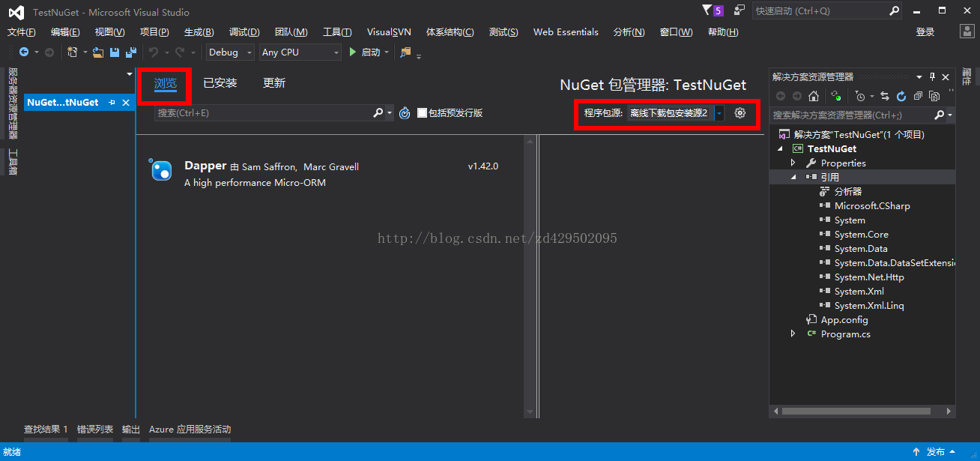Click the New Project toolbar icon
980x461 pixels.
point(72,52)
